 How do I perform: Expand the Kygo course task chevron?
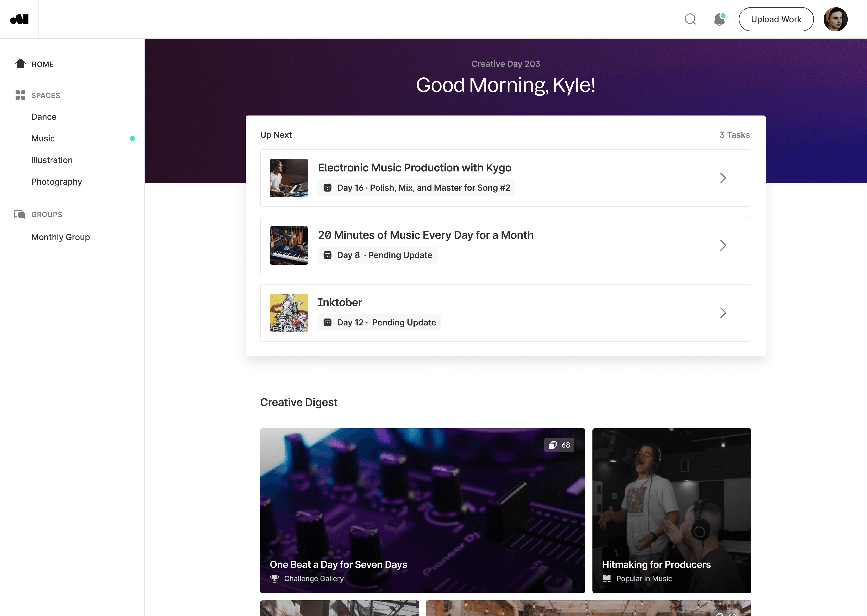point(723,178)
